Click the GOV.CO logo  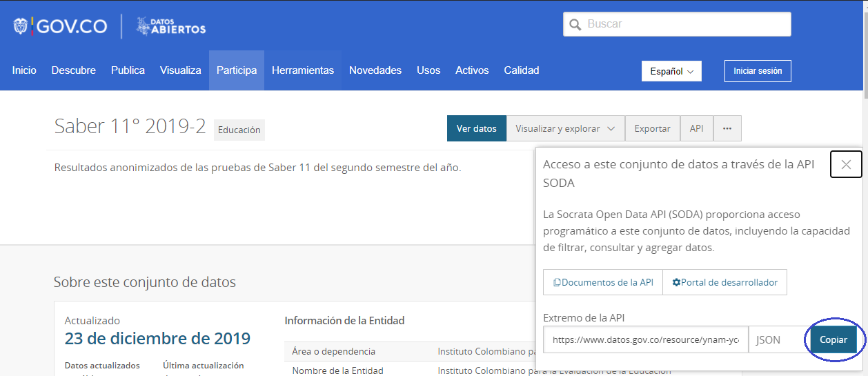61,26
